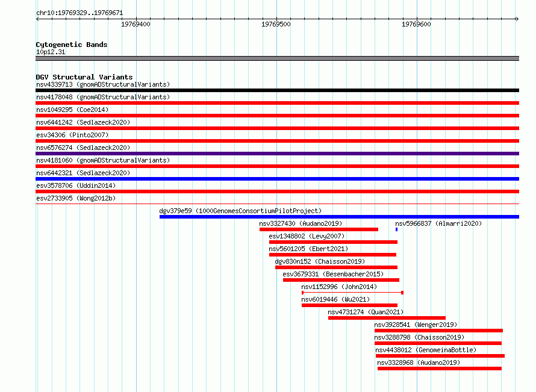536x392 pixels.
Task: Click ruler position 19769400
Action: (136, 24)
